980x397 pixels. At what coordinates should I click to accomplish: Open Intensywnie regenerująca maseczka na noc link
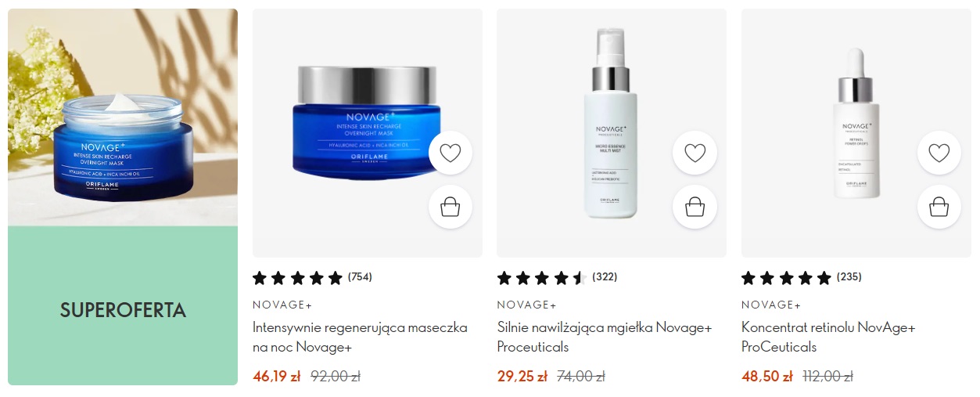click(360, 337)
